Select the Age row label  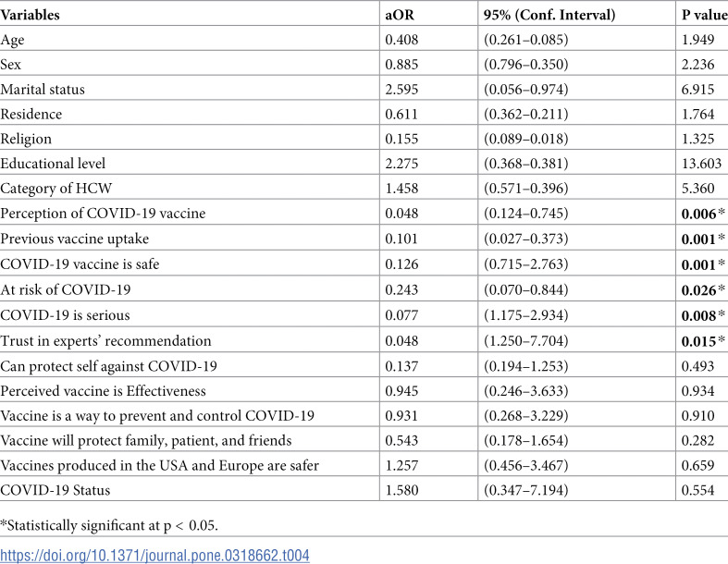click(x=13, y=40)
